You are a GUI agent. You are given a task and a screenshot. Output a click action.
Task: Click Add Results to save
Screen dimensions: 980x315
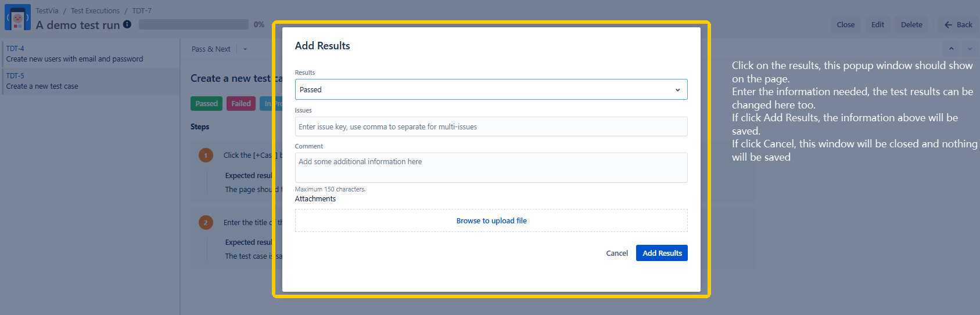tap(662, 253)
